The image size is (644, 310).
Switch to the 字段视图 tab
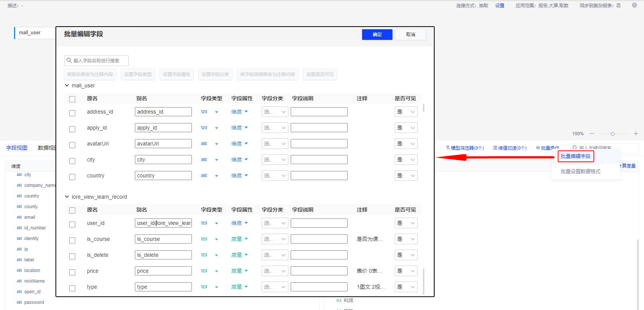(17, 148)
